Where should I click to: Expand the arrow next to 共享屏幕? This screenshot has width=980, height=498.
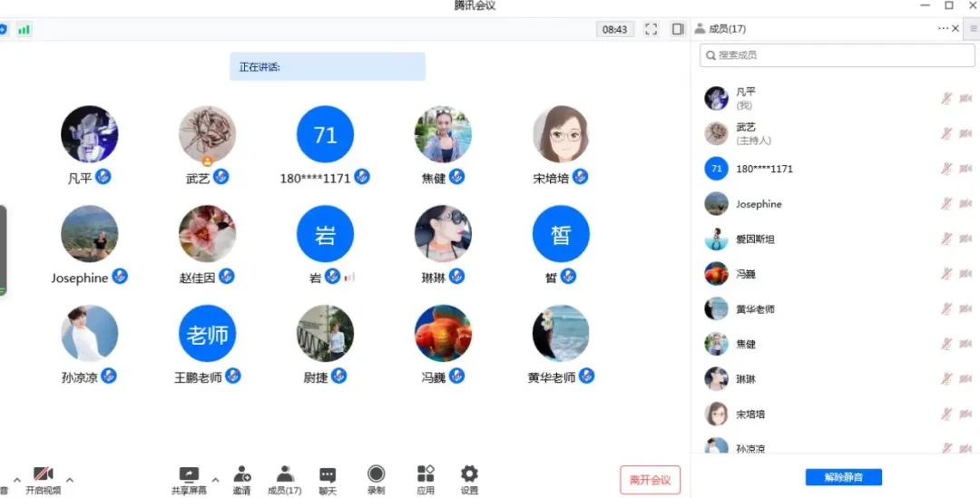click(215, 480)
